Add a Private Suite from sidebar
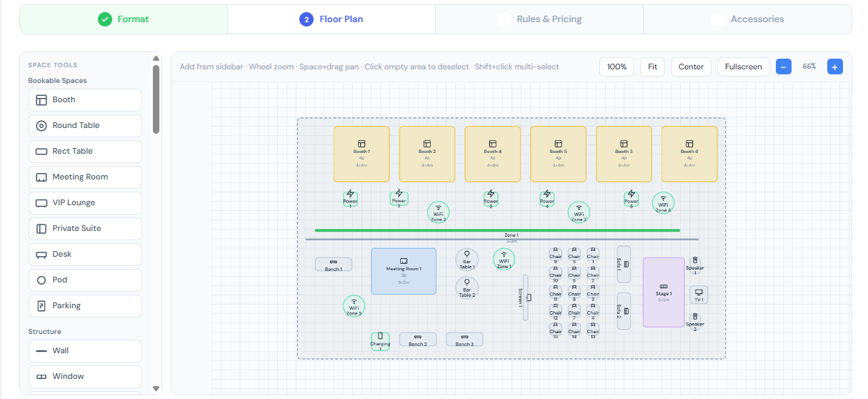Image resolution: width=868 pixels, height=399 pixels. pos(85,229)
